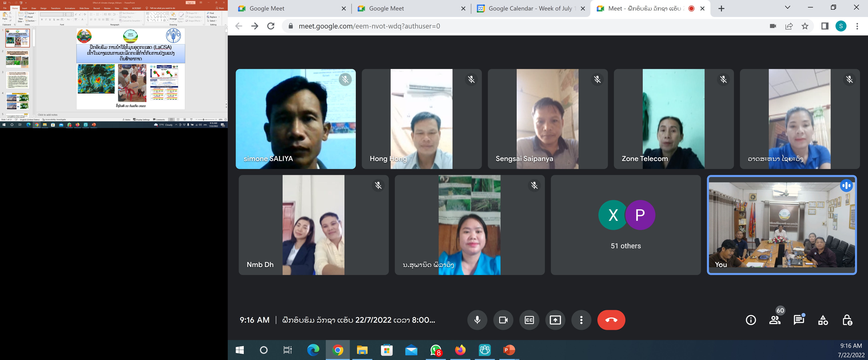Show everyone people panel with 60 badge
Viewport: 868px width, 360px height.
click(x=775, y=320)
